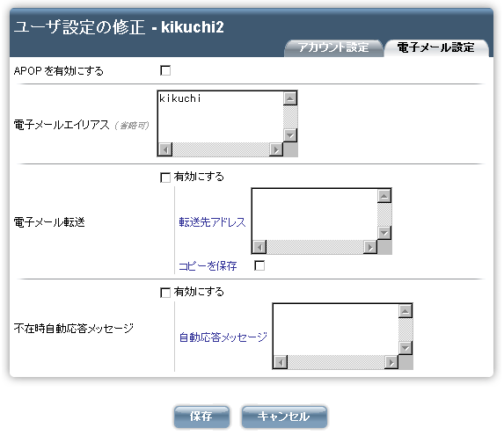The image size is (504, 435).
Task: Check 有効にする for 不在時自動応答メッセージ
Action: [165, 293]
